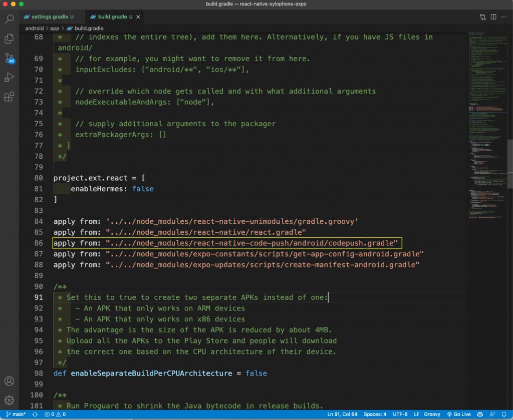Click the Open Changes compare icon
513x420 pixels.
point(482,17)
